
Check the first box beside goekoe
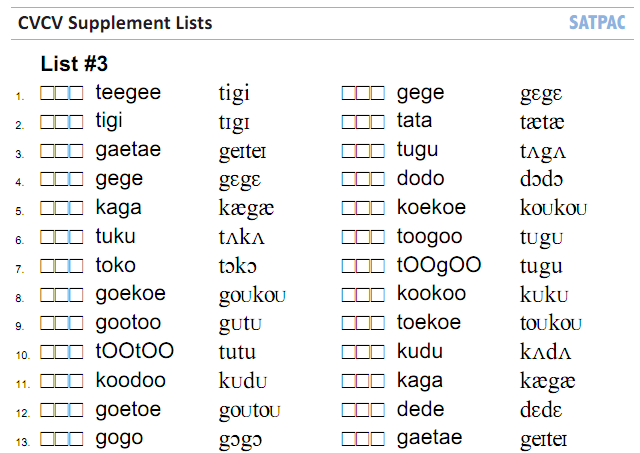click(x=47, y=295)
